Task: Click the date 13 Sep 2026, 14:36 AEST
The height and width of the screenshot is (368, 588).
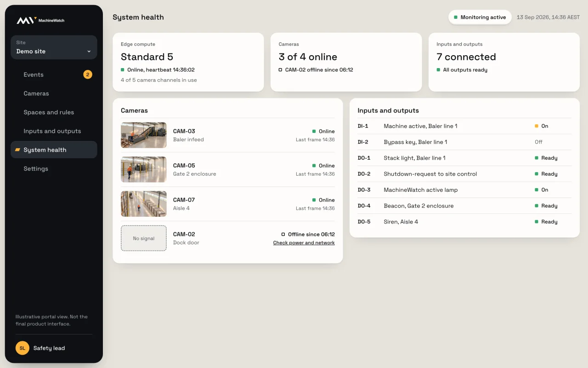Action: (x=548, y=17)
